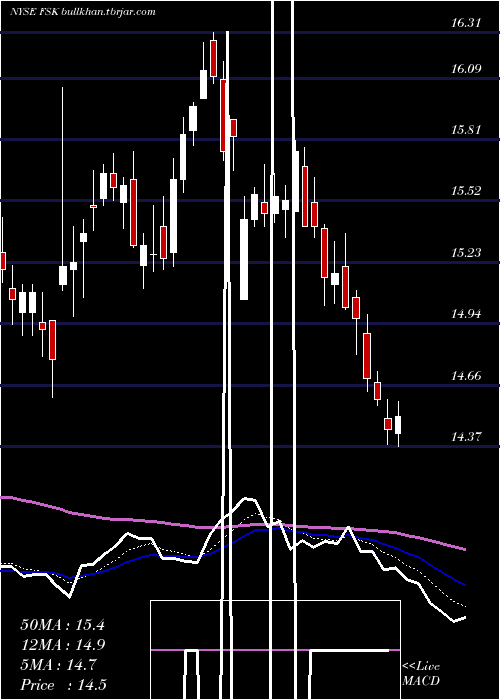The height and width of the screenshot is (700, 500).
Task: Click the 15.52 price axis label
Action: 466,191
